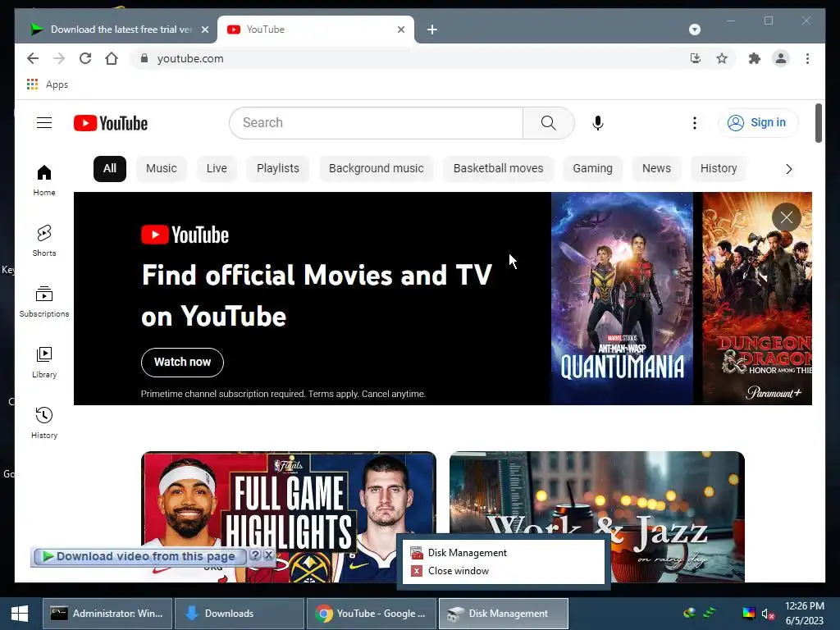Select the Music category chip
Screen dimensions: 840x630
162,169
